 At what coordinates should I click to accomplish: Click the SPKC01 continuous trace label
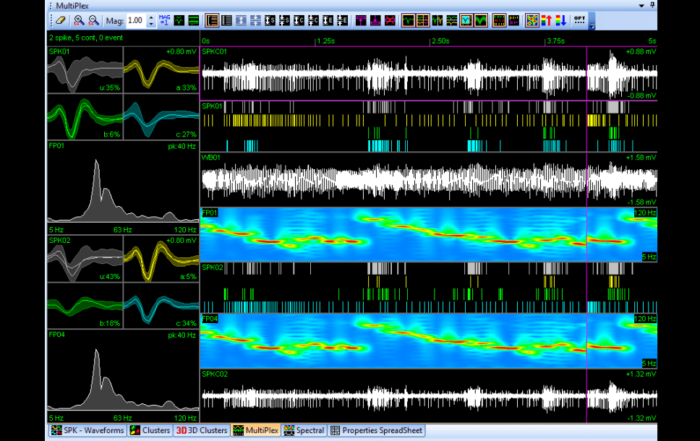(215, 52)
